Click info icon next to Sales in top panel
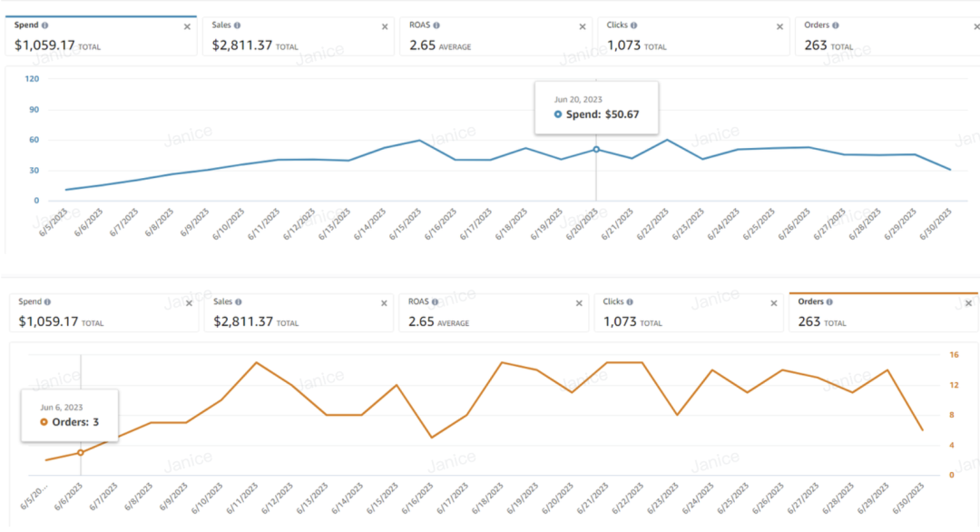The width and height of the screenshot is (980, 532). (238, 25)
